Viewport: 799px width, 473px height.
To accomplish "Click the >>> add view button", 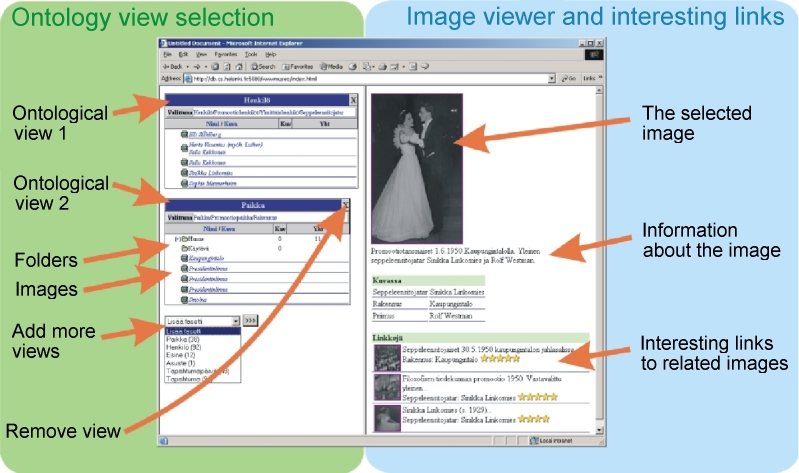I will [251, 320].
